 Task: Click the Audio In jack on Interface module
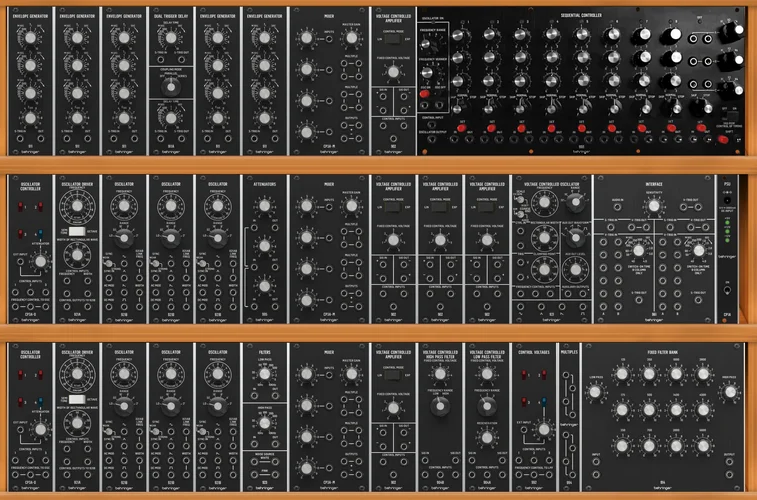(617, 208)
